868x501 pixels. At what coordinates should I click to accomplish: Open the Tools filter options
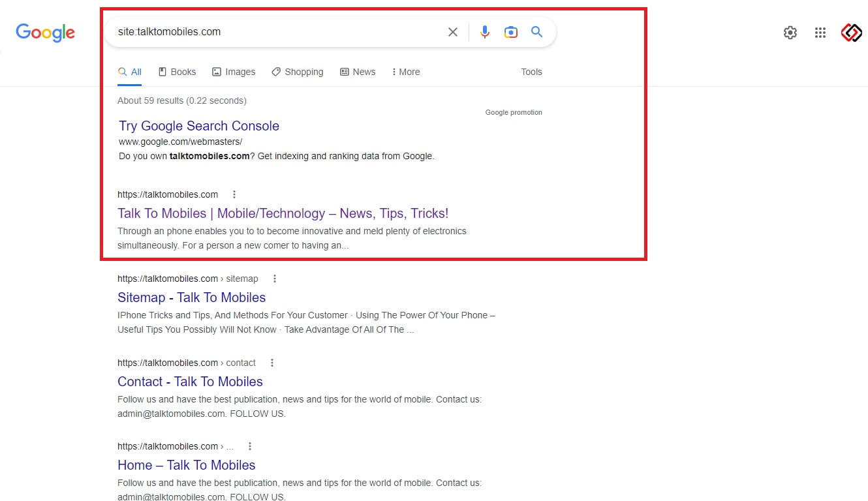531,72
